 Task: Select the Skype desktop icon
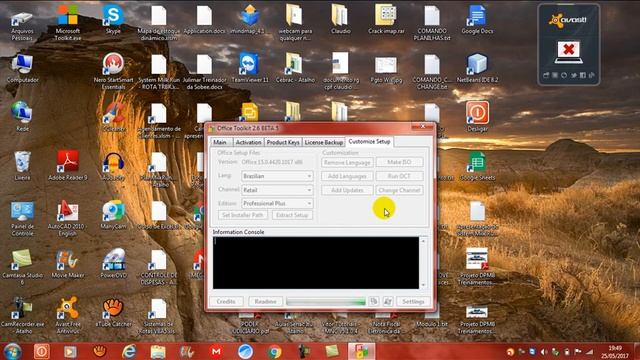tap(113, 19)
